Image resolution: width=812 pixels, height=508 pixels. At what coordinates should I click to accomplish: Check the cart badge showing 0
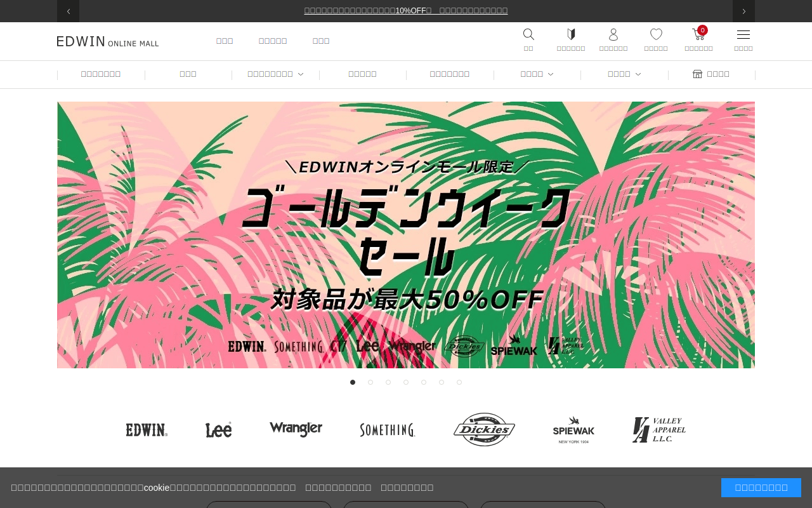pyautogui.click(x=702, y=30)
